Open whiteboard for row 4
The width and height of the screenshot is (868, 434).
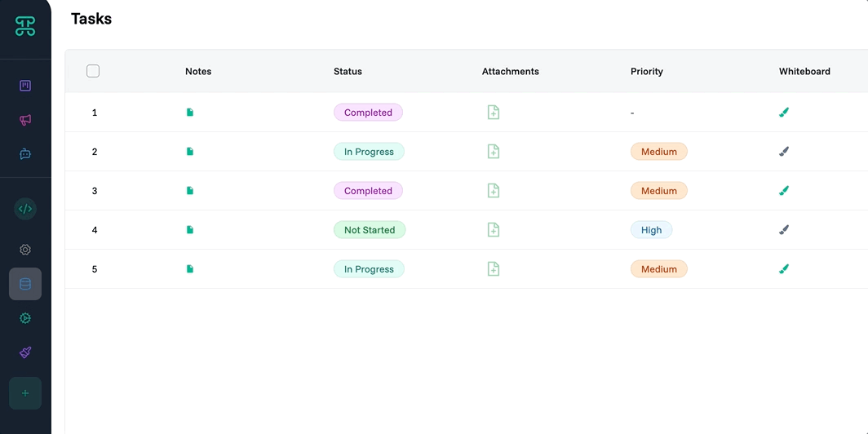tap(784, 230)
